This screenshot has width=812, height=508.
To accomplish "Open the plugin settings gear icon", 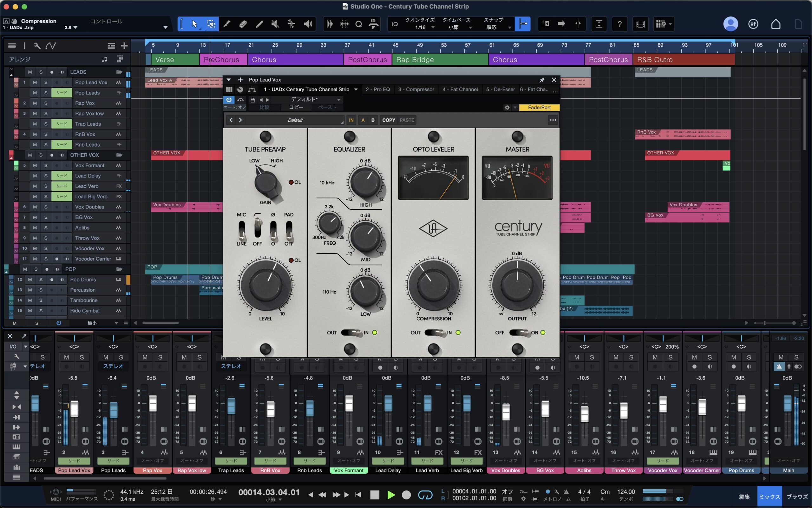I will click(507, 108).
